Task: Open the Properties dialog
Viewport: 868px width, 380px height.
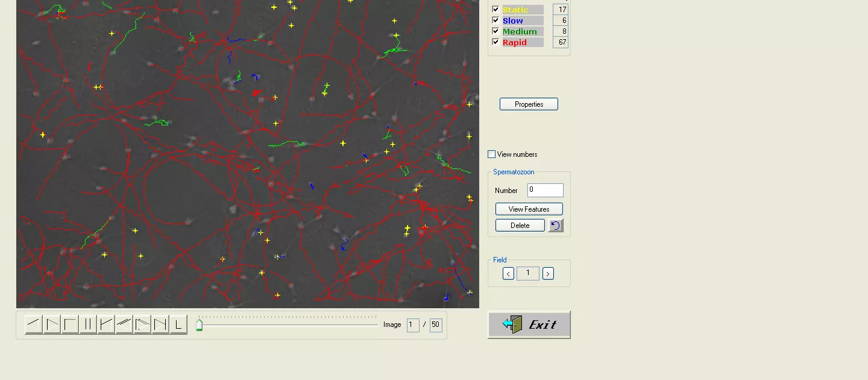Action: pos(529,104)
